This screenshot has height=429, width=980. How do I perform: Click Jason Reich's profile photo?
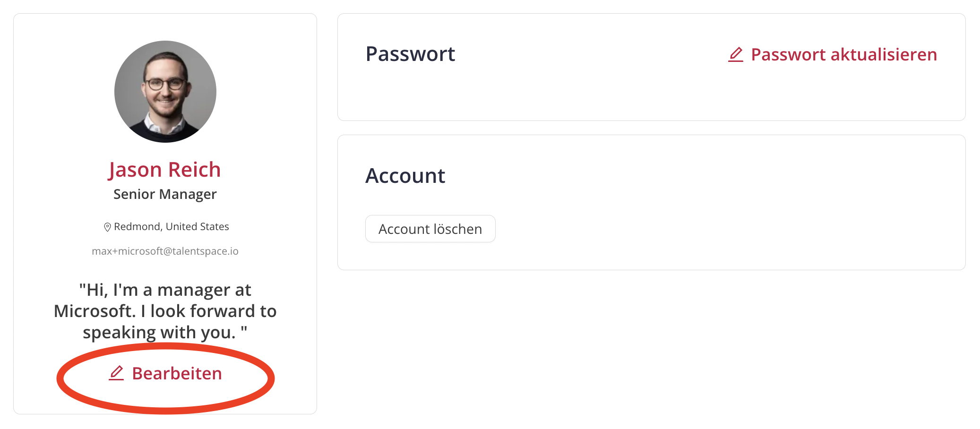[x=165, y=92]
